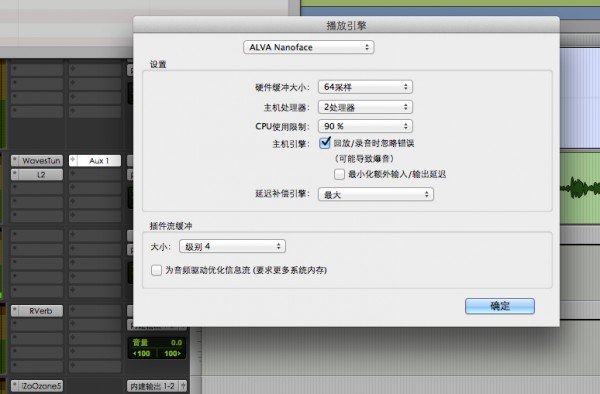The image size is (600, 394).
Task: Open the 主机处理器 2处理器 dropdown
Action: tap(365, 107)
